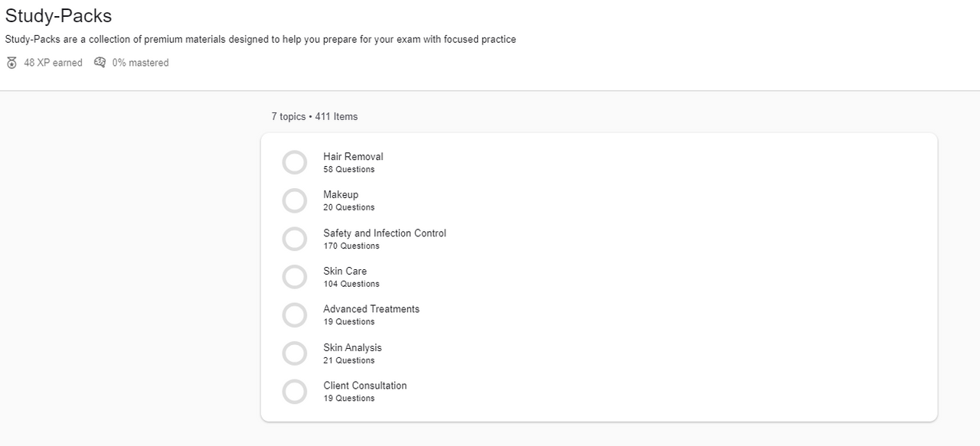This screenshot has width=980, height=446.
Task: Click the Advanced Treatments progress circle
Action: coord(295,314)
